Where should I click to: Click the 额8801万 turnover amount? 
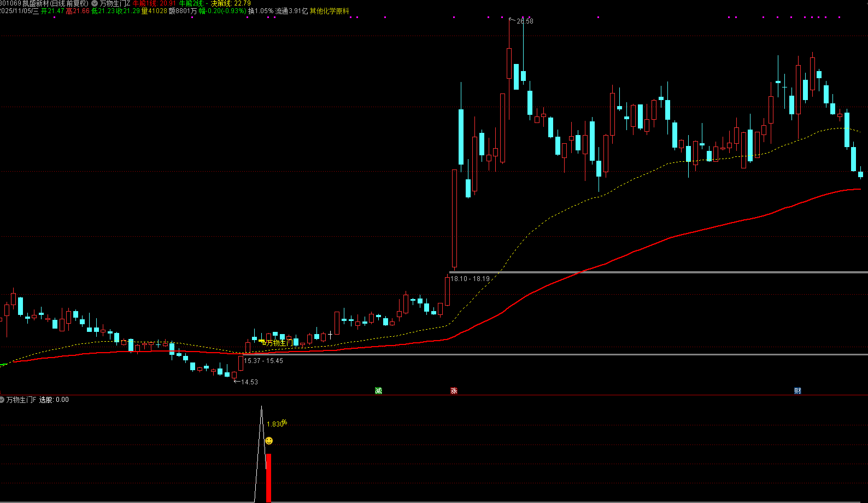183,11
